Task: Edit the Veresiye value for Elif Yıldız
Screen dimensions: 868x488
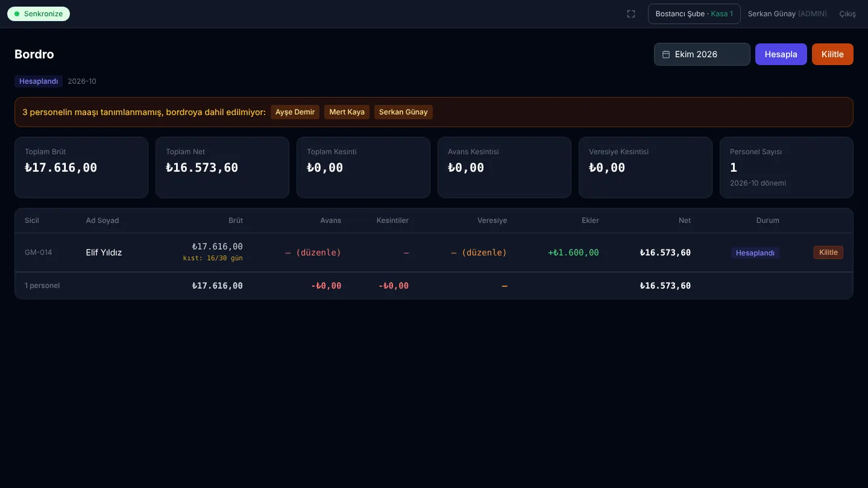Action: 479,252
